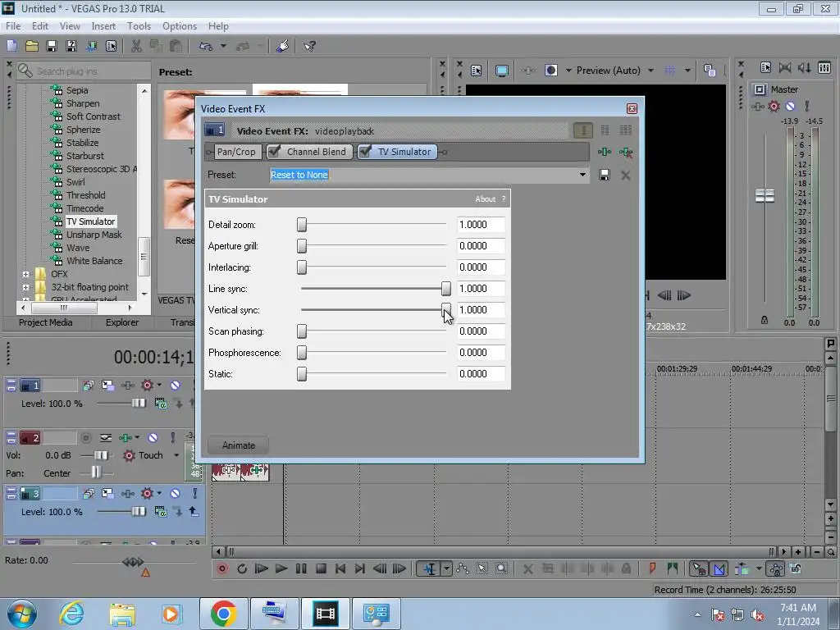Screen dimensions: 840x630
Task: Open the Track 1 FX dropdown arrow
Action: 159,386
